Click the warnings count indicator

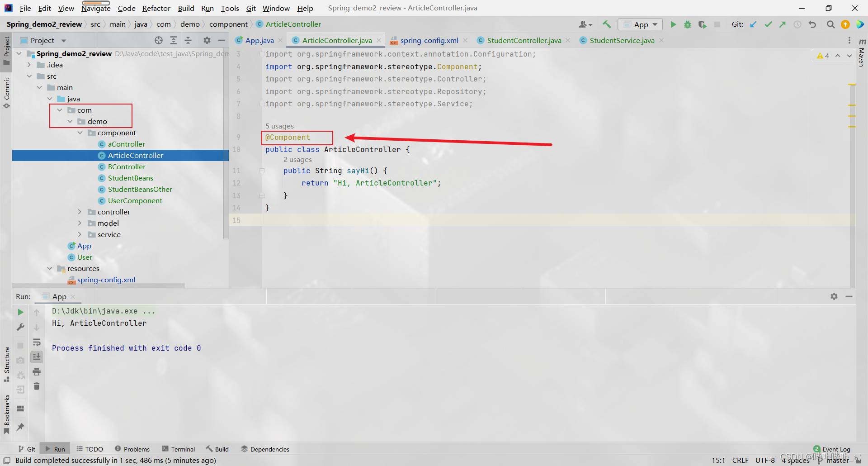pyautogui.click(x=823, y=56)
